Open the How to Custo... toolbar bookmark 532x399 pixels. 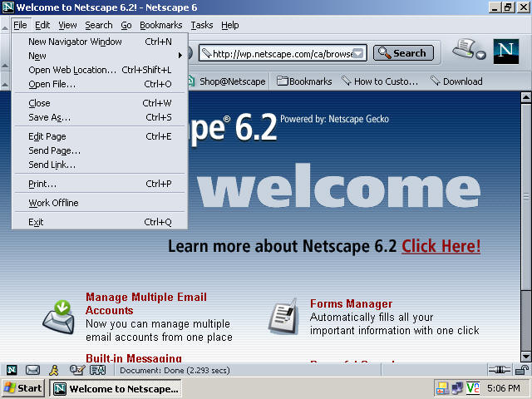pos(380,81)
